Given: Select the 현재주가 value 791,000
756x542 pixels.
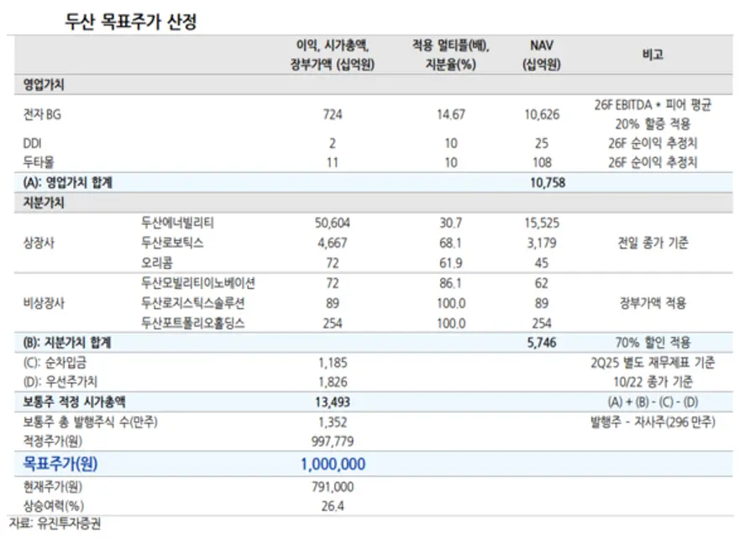Looking at the screenshot, I should click(332, 487).
